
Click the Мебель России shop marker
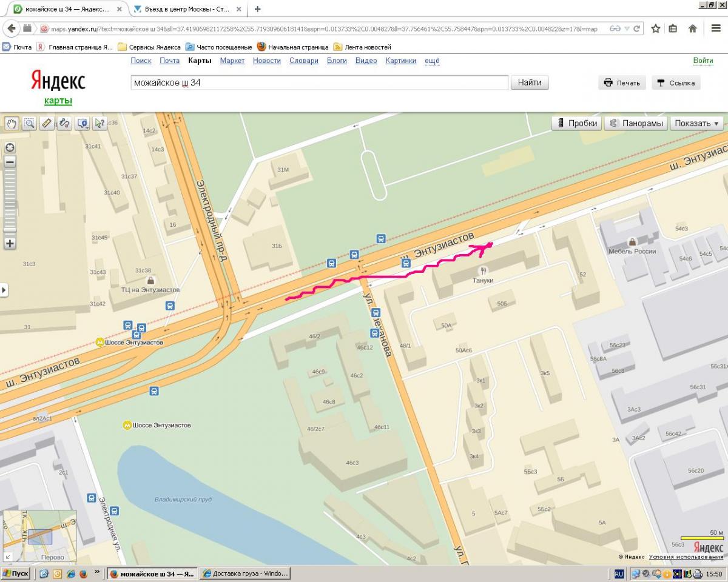633,241
